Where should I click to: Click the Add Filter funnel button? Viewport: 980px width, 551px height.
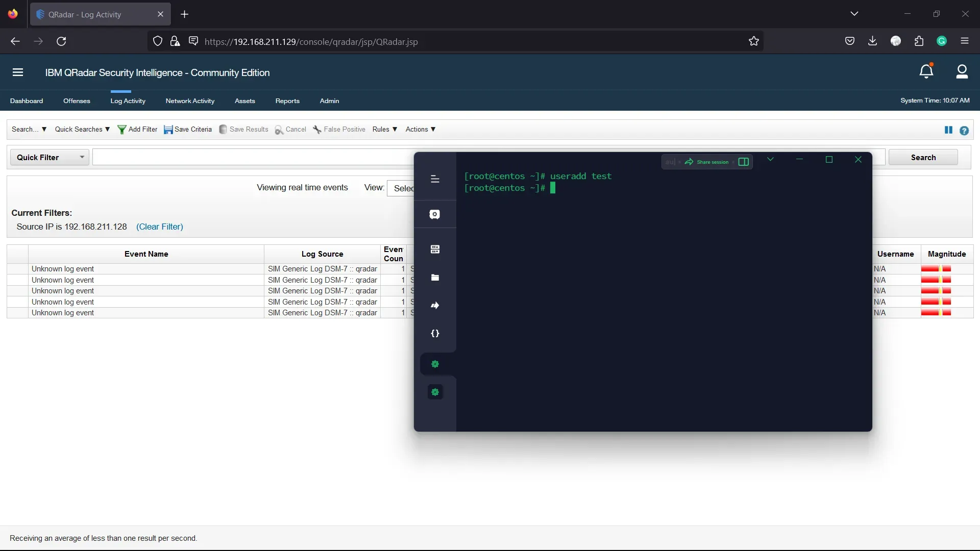click(x=137, y=130)
